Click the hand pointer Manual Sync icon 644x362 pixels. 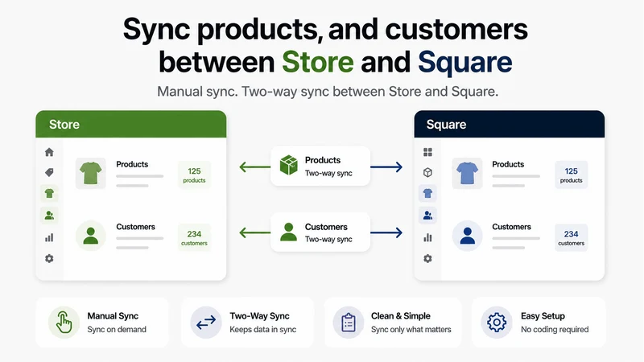click(64, 323)
